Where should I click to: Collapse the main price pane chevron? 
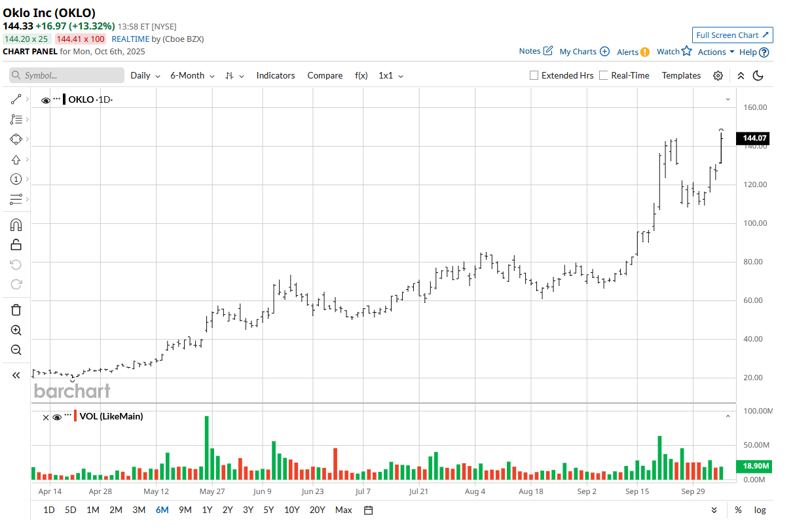pos(728,99)
